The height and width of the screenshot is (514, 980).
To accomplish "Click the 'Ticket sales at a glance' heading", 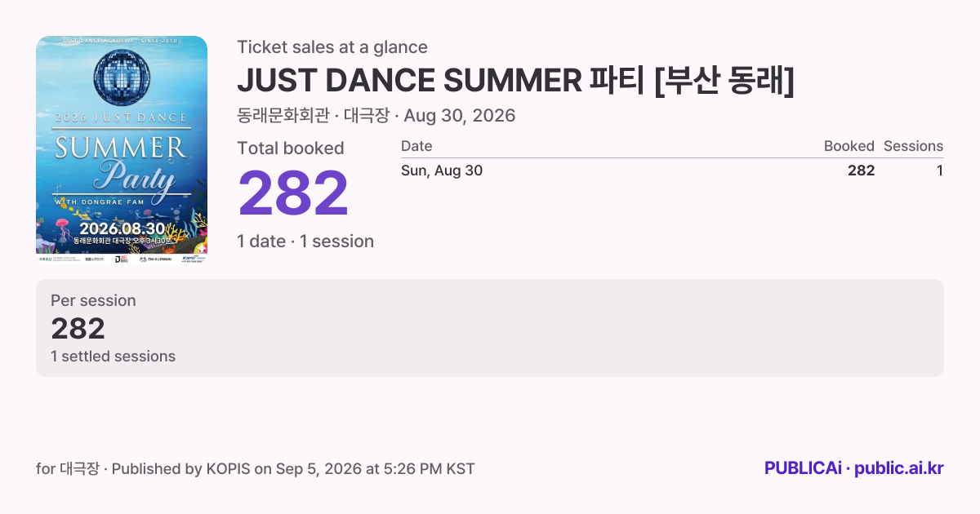I will (332, 47).
